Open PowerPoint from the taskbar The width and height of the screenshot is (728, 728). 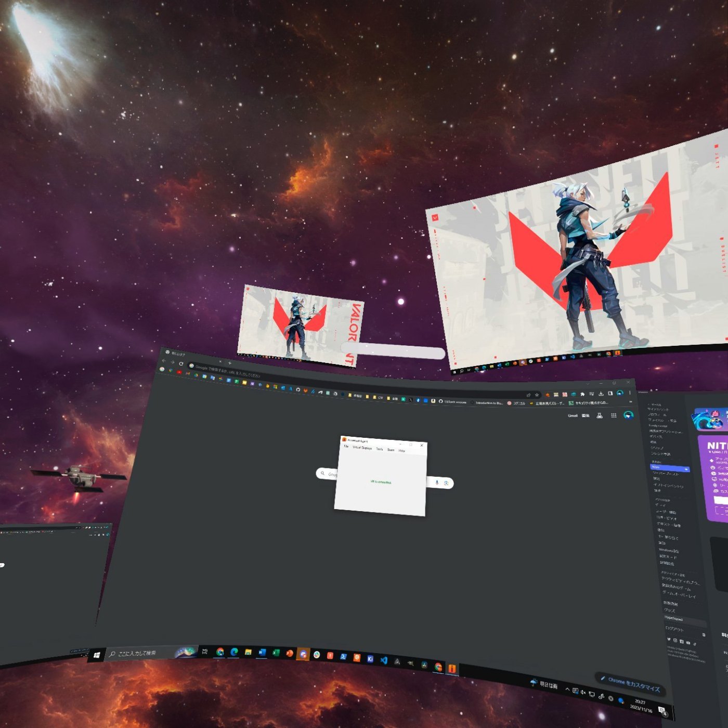coord(290,653)
